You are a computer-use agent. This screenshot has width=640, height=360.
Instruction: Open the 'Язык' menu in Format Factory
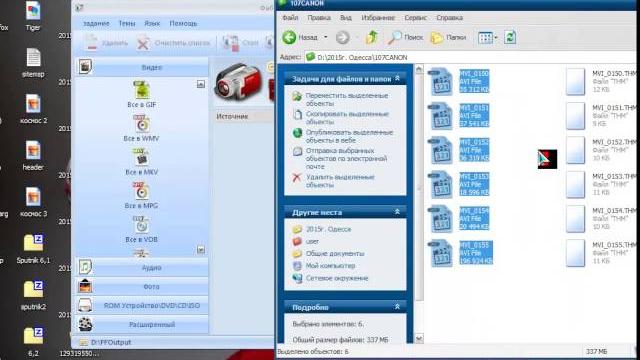152,24
